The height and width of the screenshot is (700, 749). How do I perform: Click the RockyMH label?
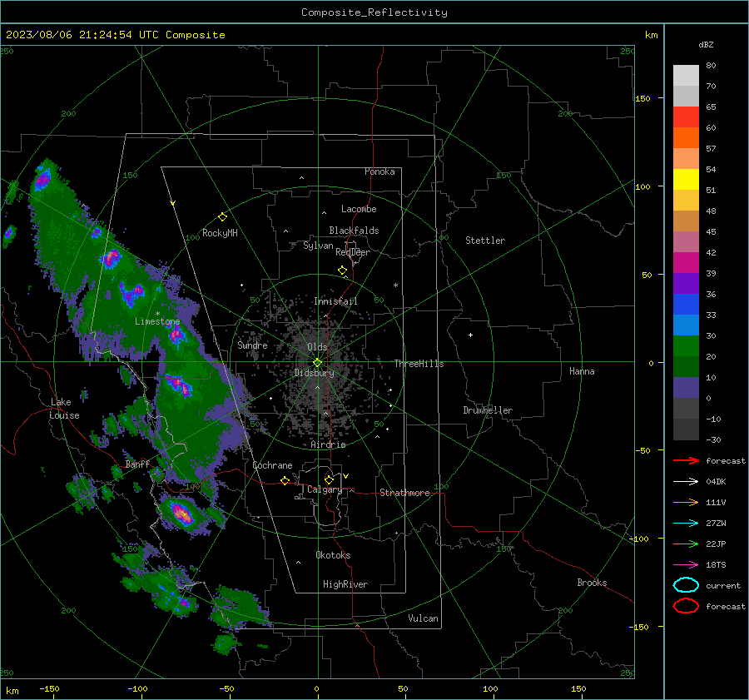pyautogui.click(x=220, y=233)
